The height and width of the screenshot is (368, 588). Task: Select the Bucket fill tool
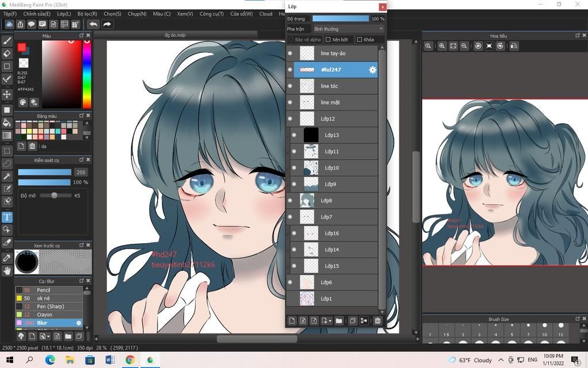(x=7, y=122)
